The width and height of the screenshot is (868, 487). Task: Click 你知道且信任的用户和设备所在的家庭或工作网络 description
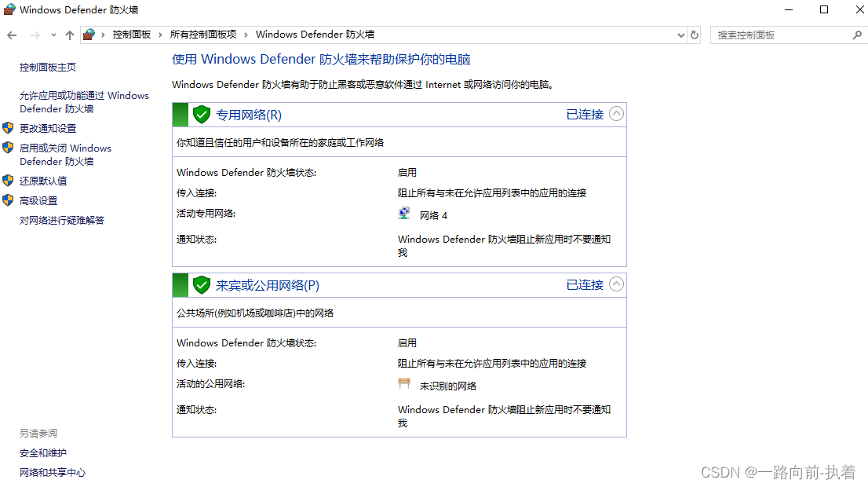280,142
